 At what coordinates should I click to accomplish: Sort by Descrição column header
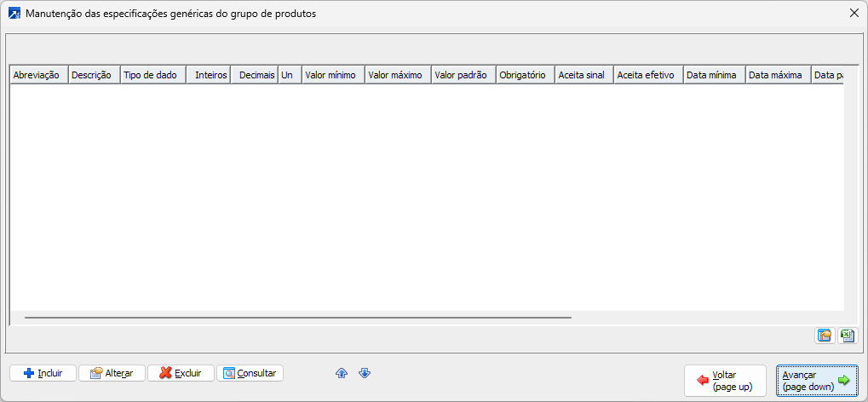(x=94, y=75)
